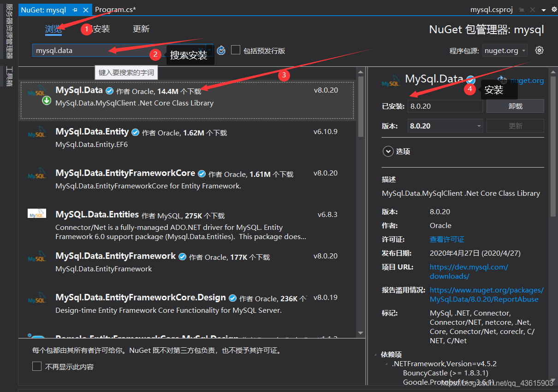
Task: Click the installed version 8.0.20 field
Action: pos(445,106)
